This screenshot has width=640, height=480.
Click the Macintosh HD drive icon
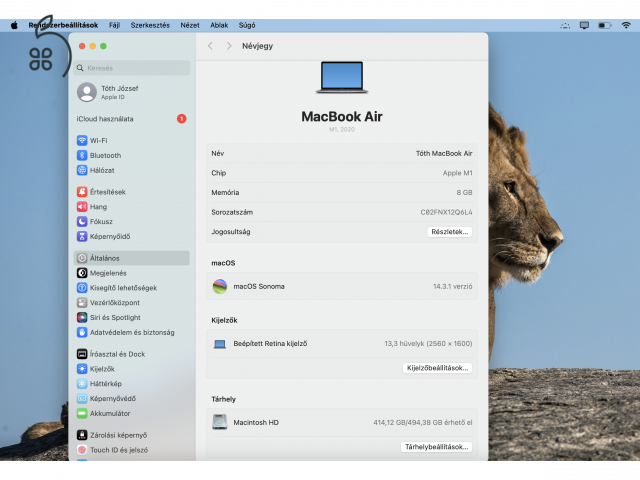220,422
